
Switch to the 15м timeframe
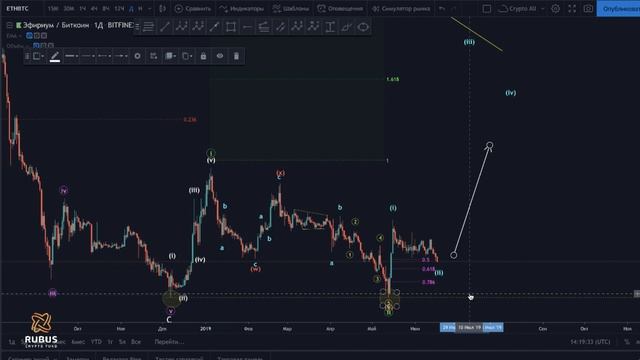click(x=53, y=9)
